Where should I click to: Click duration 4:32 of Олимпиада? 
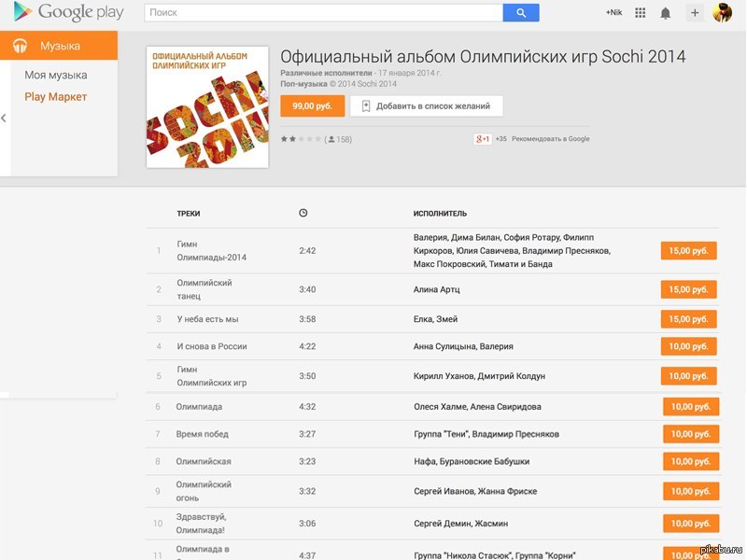[x=307, y=407]
